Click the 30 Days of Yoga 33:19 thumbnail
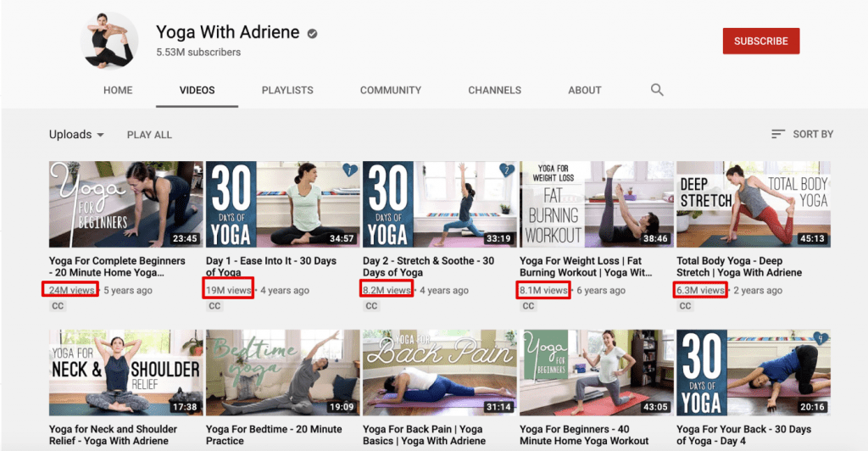The height and width of the screenshot is (451, 868). (440, 204)
